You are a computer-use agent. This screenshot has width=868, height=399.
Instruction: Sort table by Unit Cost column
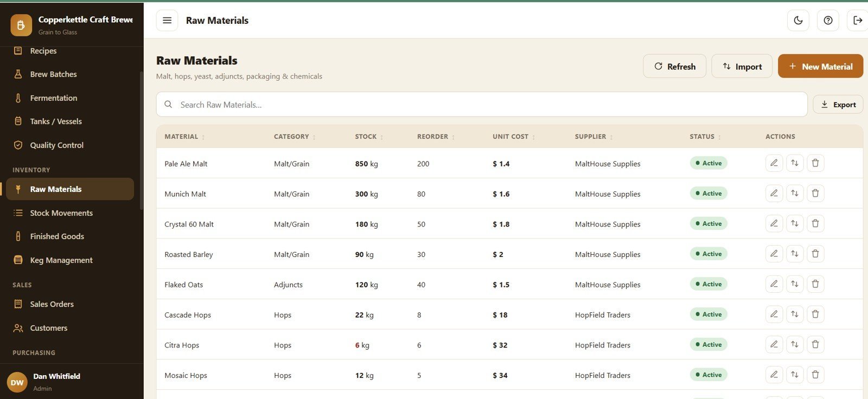(x=514, y=137)
